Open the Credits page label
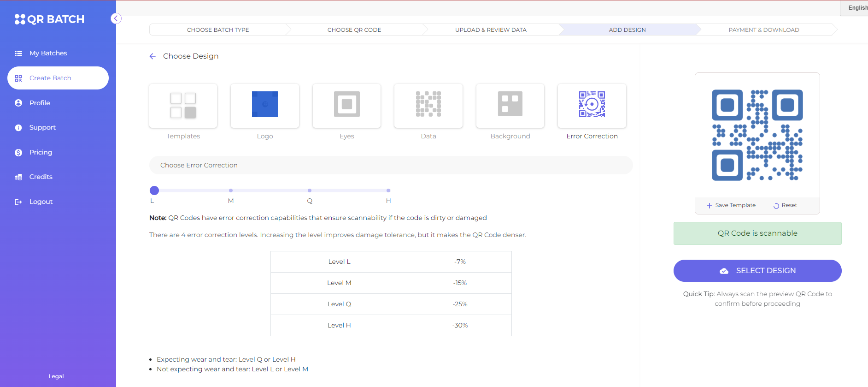Screen dimensions: 868x387 (41, 177)
